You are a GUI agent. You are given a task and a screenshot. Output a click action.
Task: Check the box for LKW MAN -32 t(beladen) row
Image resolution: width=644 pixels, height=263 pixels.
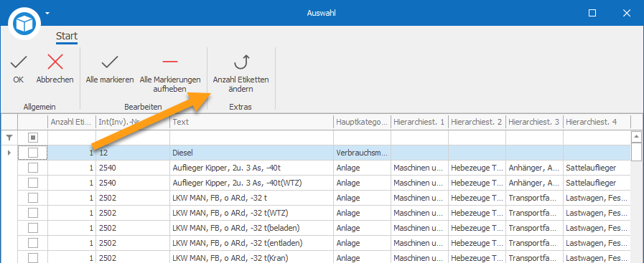point(33,228)
